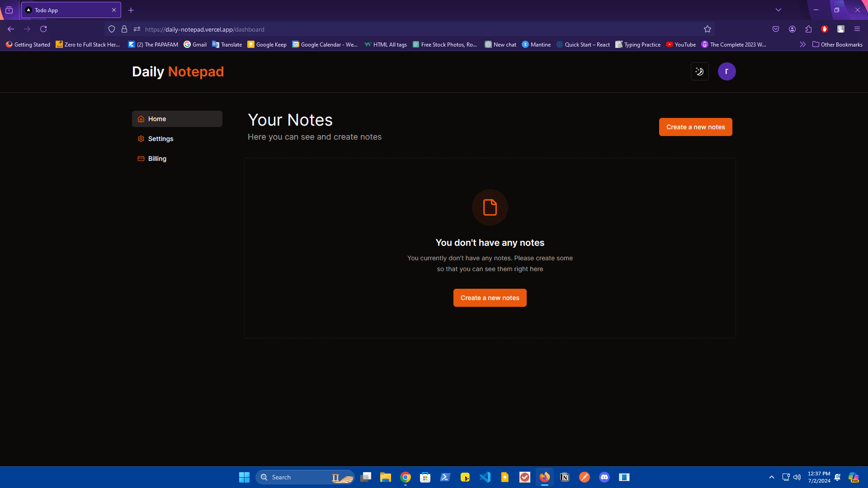Reload the page with the refresh icon
The height and width of the screenshot is (488, 868).
point(43,29)
